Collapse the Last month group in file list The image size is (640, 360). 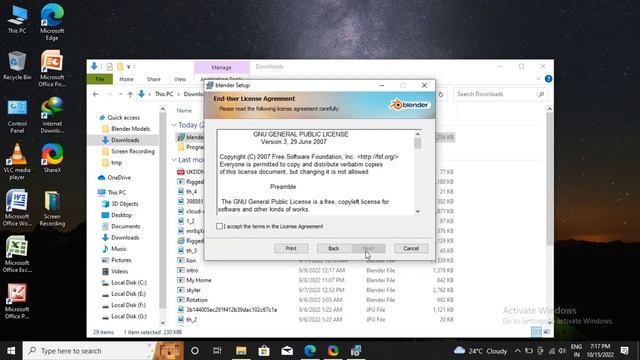pyautogui.click(x=174, y=160)
